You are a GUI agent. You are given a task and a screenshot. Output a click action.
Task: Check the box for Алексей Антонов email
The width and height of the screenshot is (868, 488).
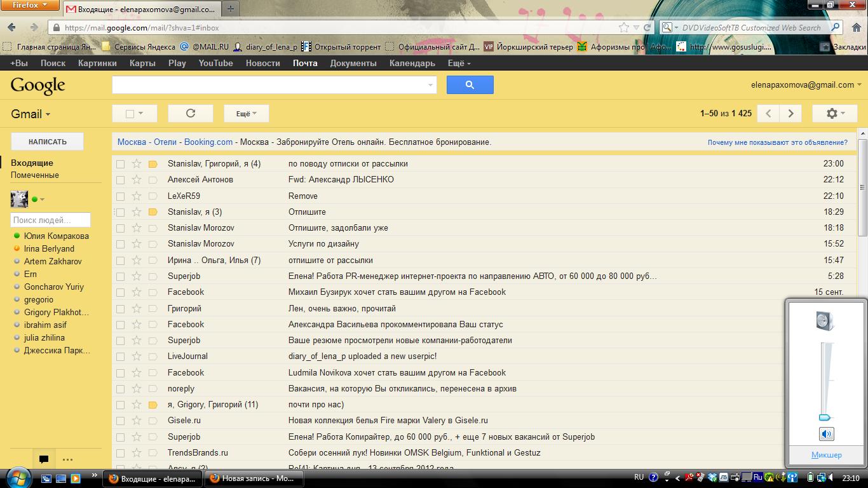point(120,180)
